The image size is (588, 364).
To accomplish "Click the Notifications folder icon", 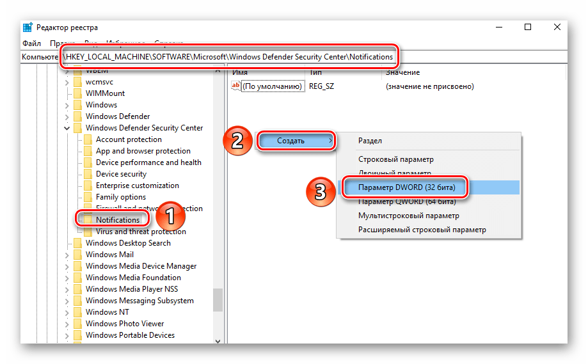I will (88, 220).
